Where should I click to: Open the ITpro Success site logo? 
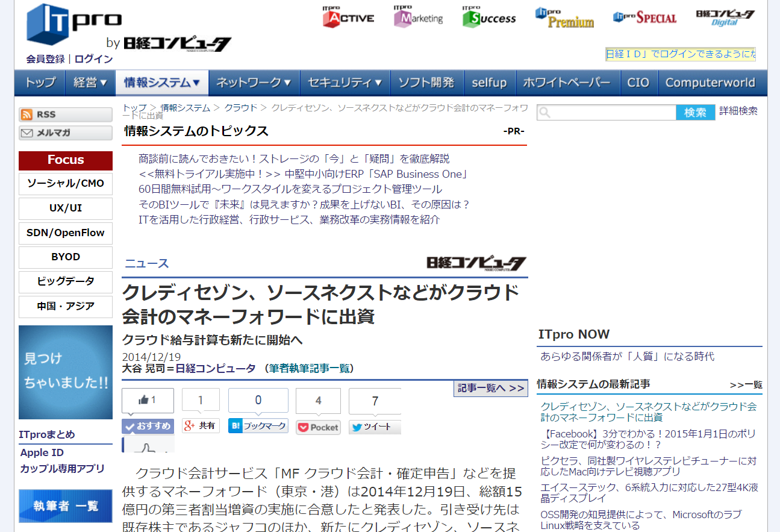[x=489, y=17]
